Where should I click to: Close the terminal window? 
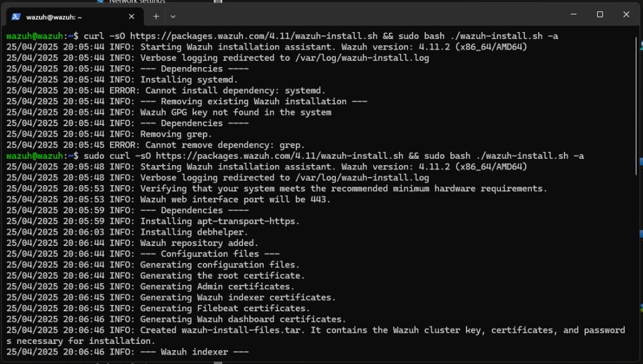[626, 14]
